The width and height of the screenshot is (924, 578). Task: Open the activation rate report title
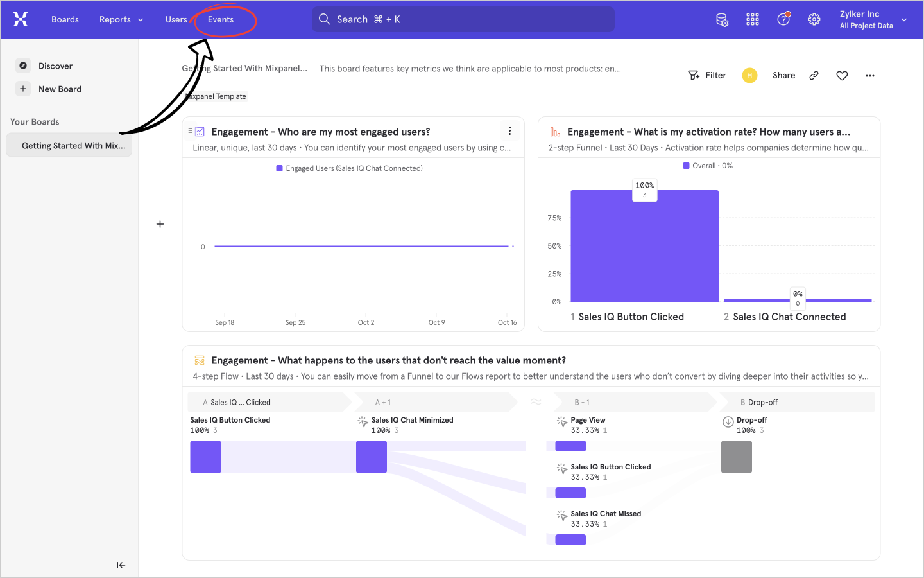(x=709, y=132)
